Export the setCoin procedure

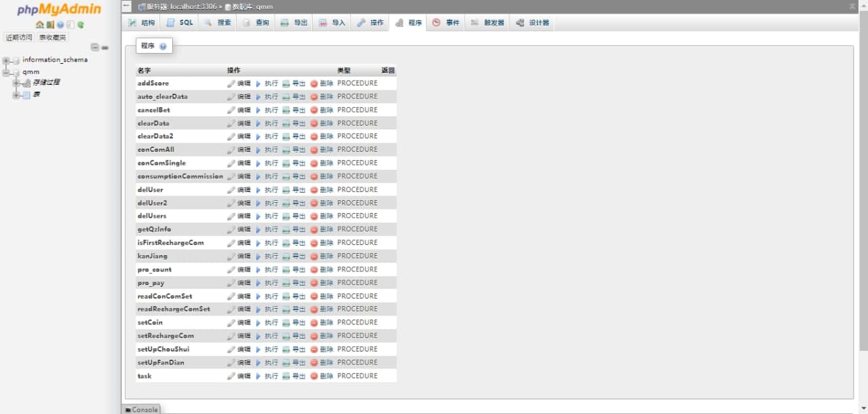point(294,322)
